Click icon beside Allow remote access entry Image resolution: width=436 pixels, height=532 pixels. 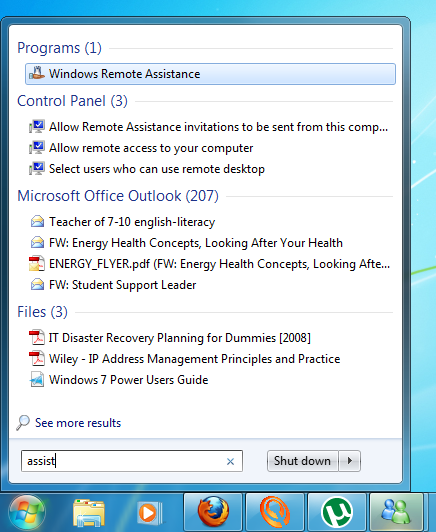pos(37,148)
